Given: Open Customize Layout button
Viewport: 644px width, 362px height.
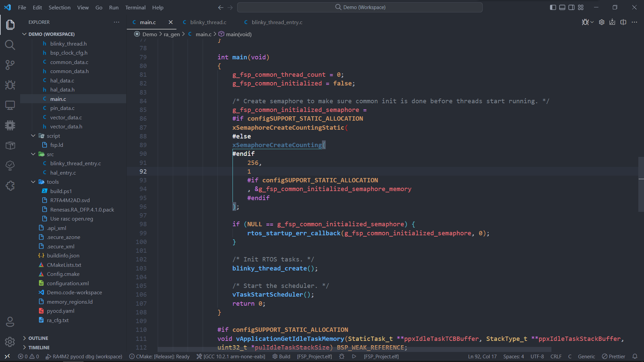Looking at the screenshot, I should [581, 7].
